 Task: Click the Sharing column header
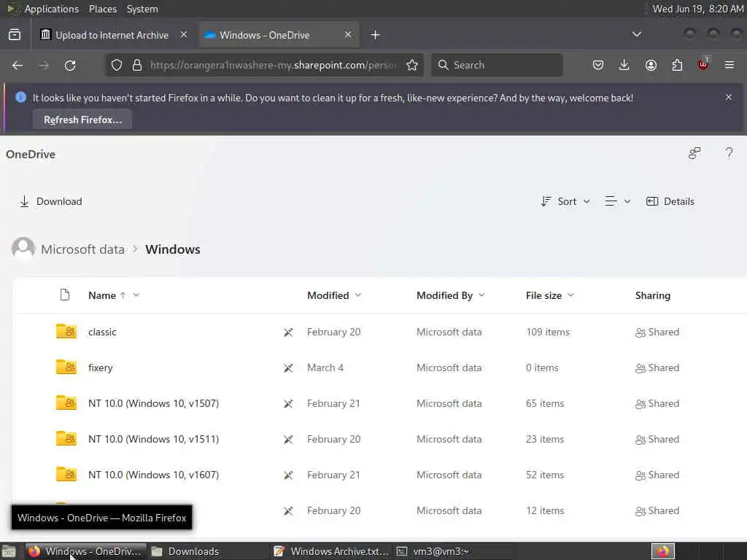click(653, 295)
